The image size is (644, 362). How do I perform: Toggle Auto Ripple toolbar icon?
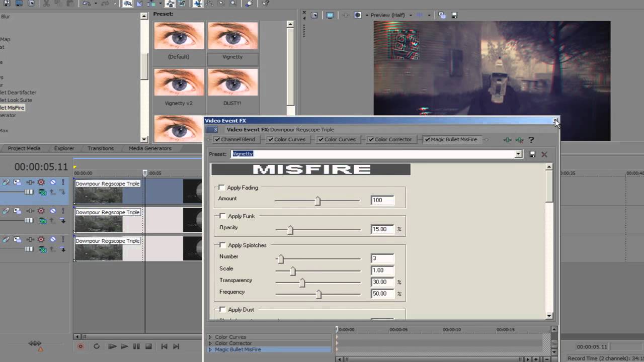pyautogui.click(x=151, y=4)
